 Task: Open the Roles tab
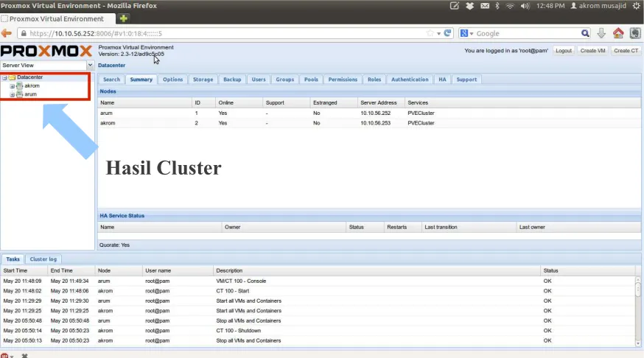tap(374, 80)
